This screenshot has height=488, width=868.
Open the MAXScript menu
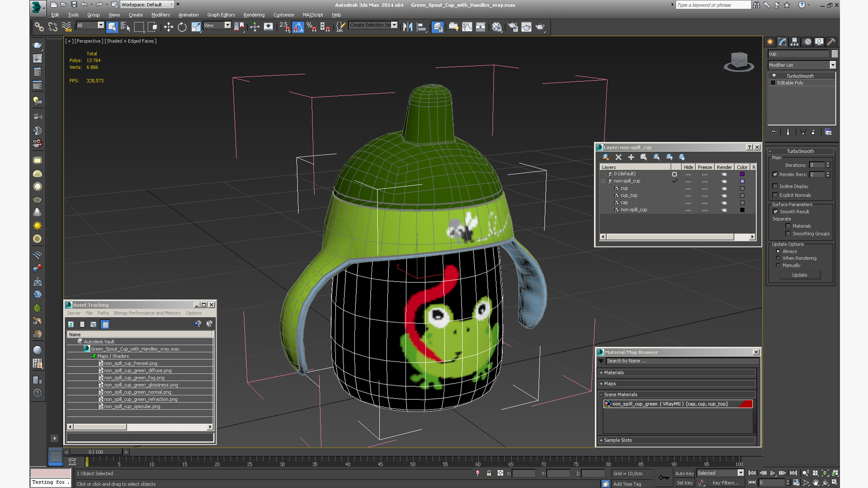pos(313,15)
